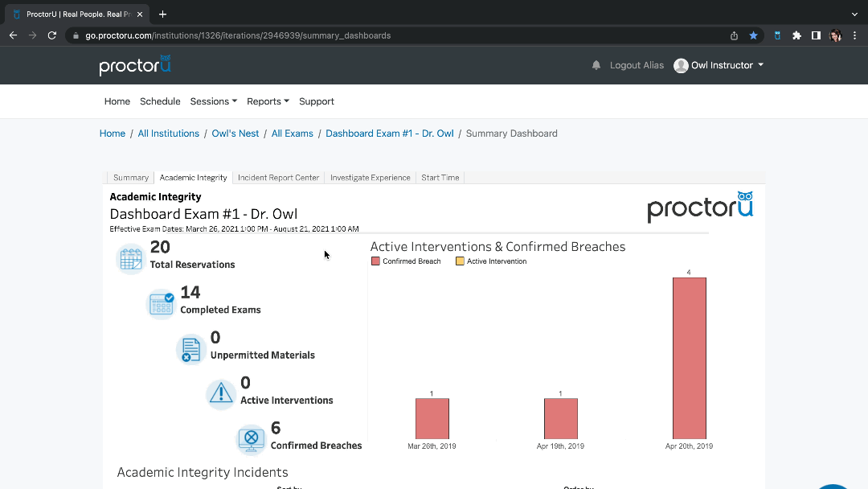This screenshot has width=868, height=489.
Task: Click the Active Interventions warning icon
Action: click(x=221, y=394)
